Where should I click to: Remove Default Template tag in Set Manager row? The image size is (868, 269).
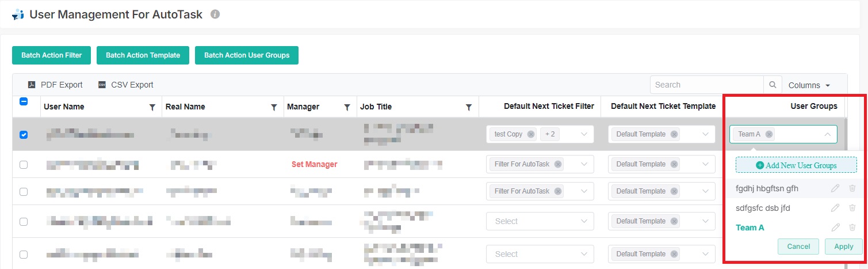pos(674,164)
